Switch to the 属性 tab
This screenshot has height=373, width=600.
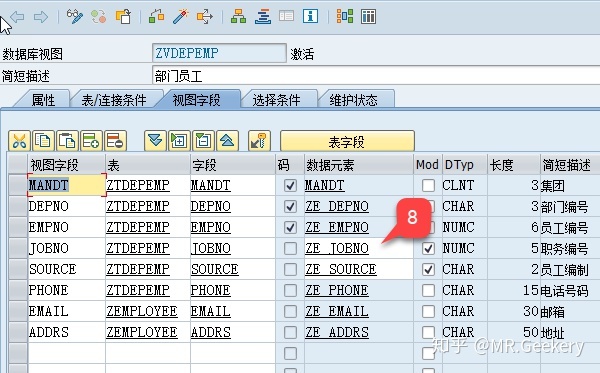[43, 100]
